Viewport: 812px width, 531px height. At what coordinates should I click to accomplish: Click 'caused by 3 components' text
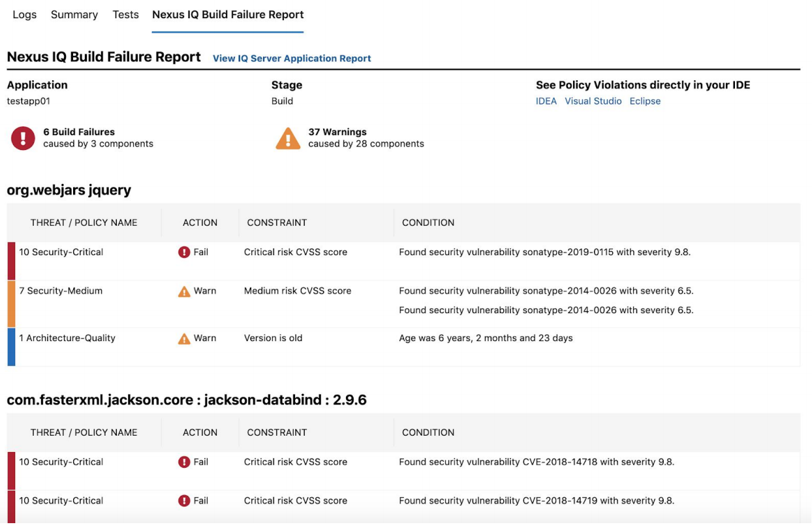pos(99,144)
